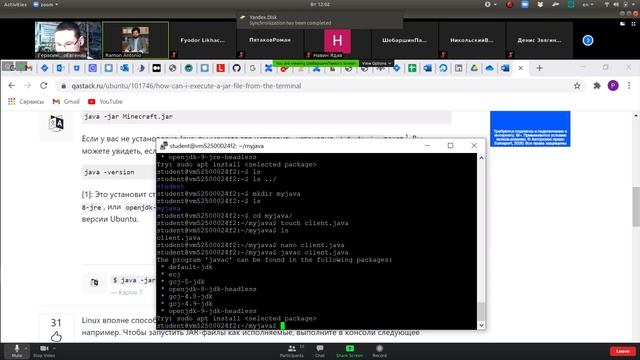Show next participants with blue arrow
640x360 pixels.
point(588,40)
